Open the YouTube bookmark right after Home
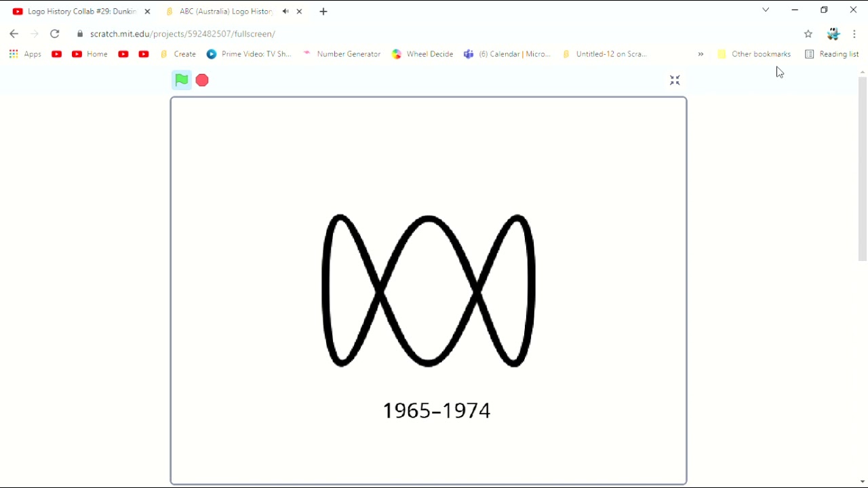This screenshot has width=868, height=488. tap(123, 54)
